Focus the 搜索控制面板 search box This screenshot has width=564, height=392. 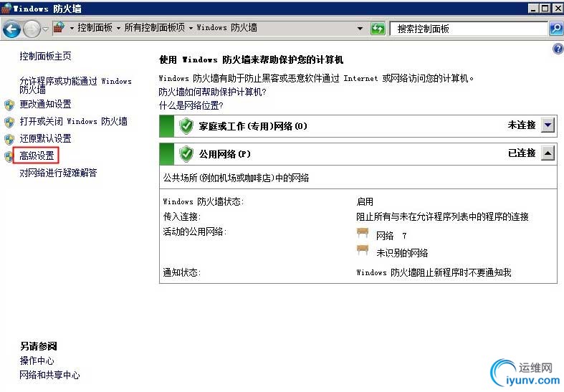tap(469, 29)
